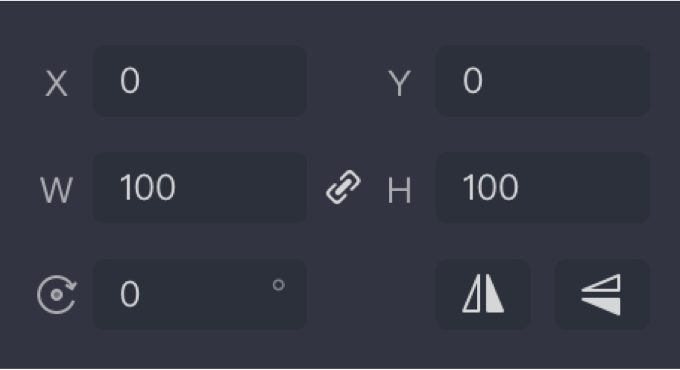Click the H height label
Screen dimensions: 680x370
pos(399,190)
